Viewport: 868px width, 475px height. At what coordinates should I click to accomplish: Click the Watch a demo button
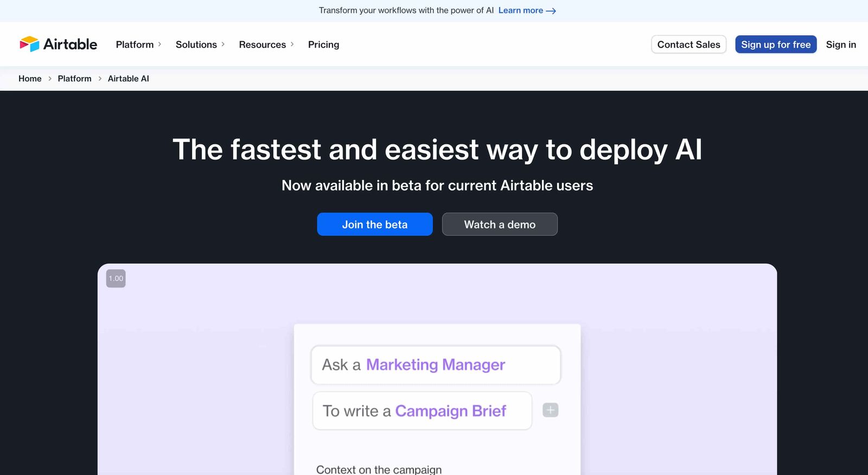[500, 224]
